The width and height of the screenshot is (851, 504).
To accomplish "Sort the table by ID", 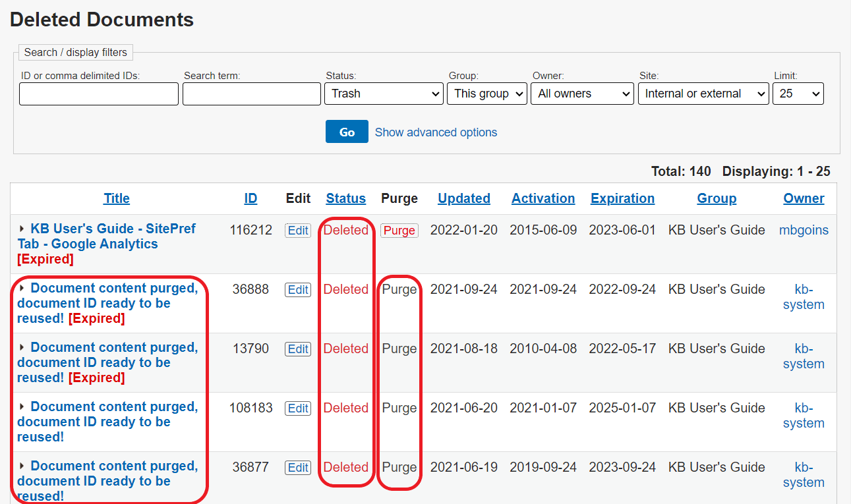I will tap(250, 198).
